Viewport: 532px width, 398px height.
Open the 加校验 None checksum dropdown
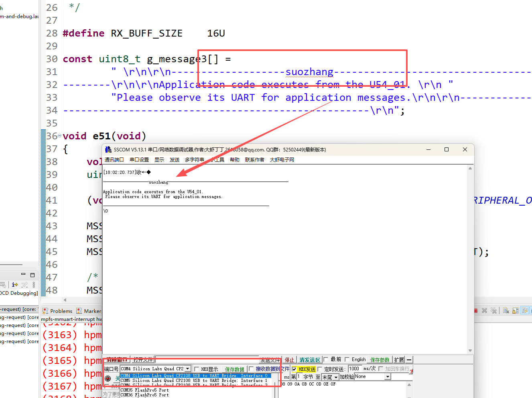point(388,377)
